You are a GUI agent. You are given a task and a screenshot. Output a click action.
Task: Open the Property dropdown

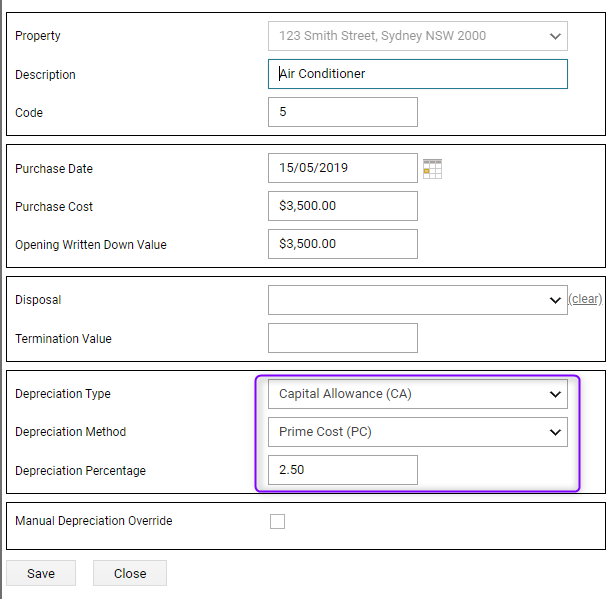418,36
